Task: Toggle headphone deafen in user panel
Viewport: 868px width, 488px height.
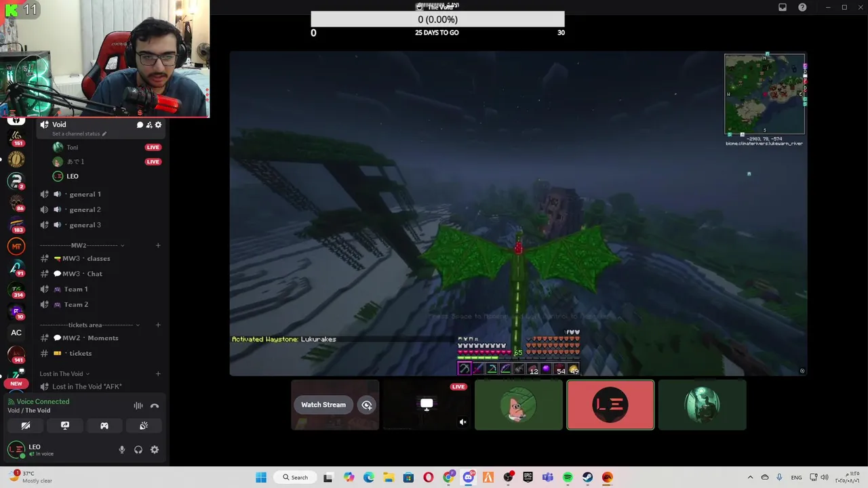Action: tap(138, 449)
